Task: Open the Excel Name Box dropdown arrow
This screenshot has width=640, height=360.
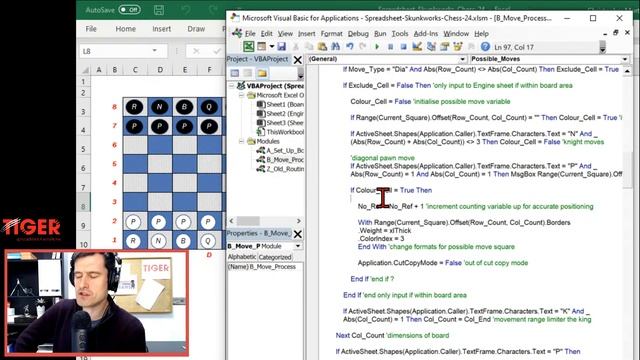Action: [x=154, y=51]
